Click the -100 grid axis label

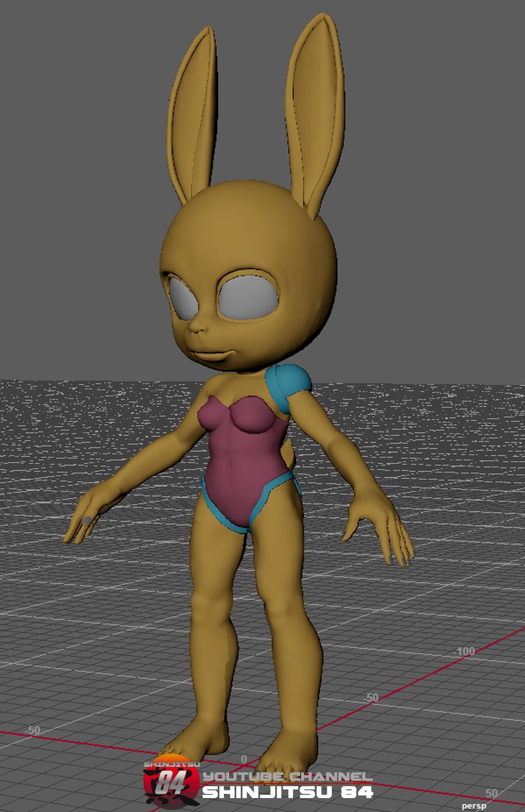pos(465,651)
